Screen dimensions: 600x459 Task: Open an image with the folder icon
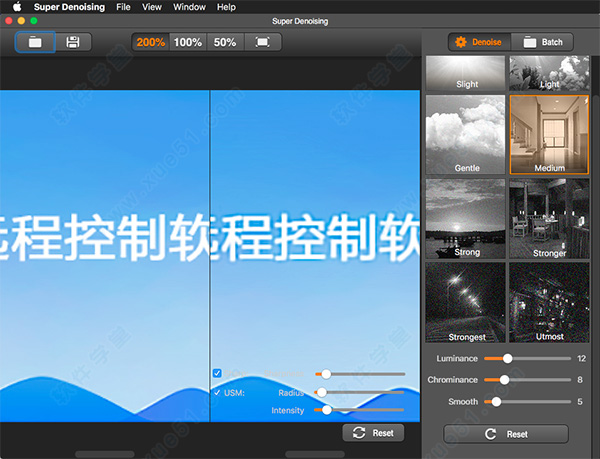(x=35, y=42)
